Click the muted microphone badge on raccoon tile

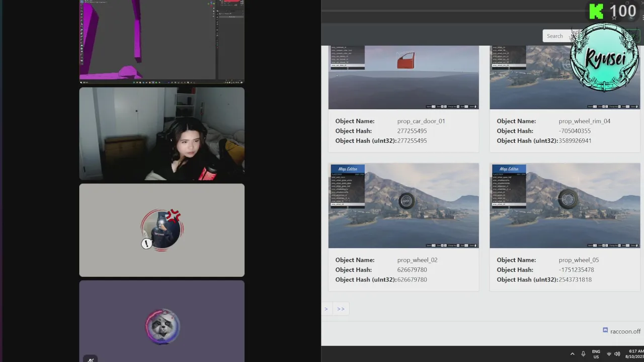coord(91,359)
